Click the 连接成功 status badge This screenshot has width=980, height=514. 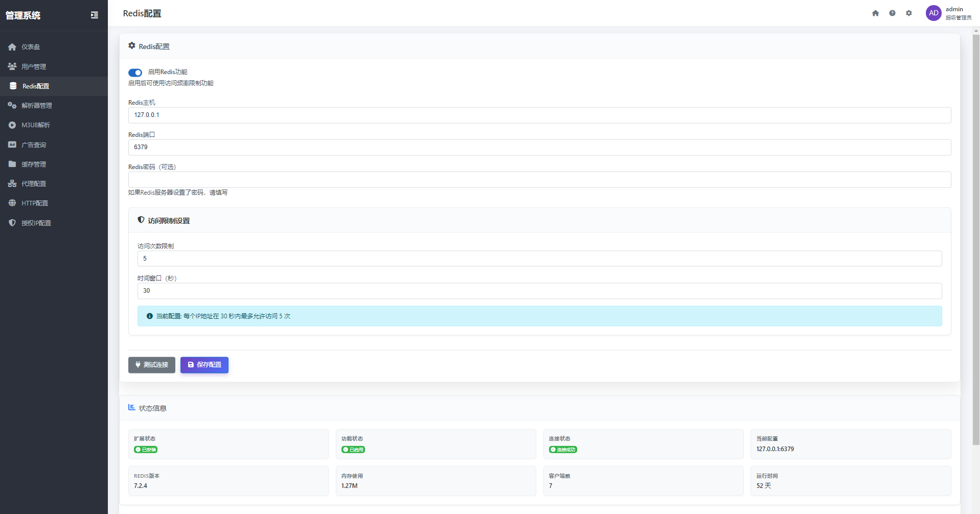click(x=563, y=450)
